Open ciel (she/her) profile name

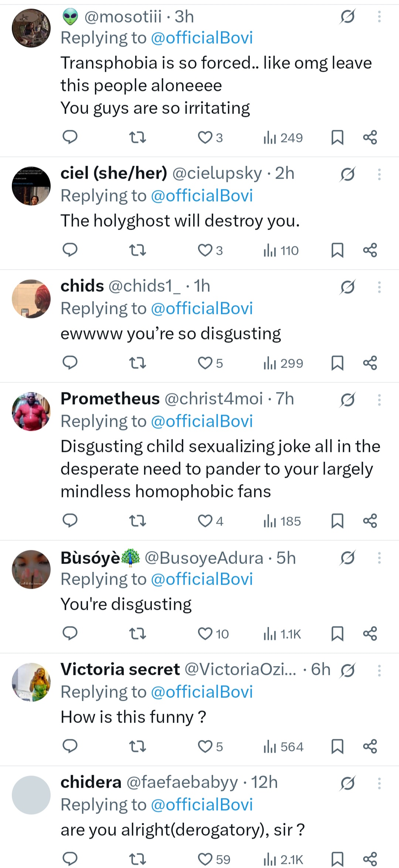pos(114,173)
